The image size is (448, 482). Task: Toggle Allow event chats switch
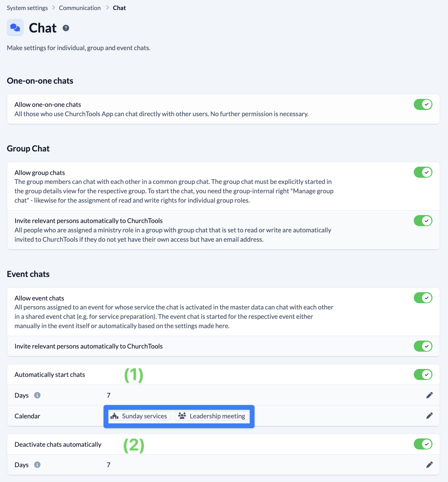point(423,298)
